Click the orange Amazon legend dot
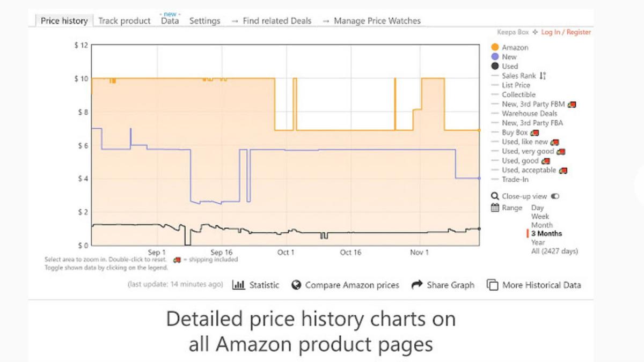Image resolution: width=644 pixels, height=362 pixels. point(495,48)
